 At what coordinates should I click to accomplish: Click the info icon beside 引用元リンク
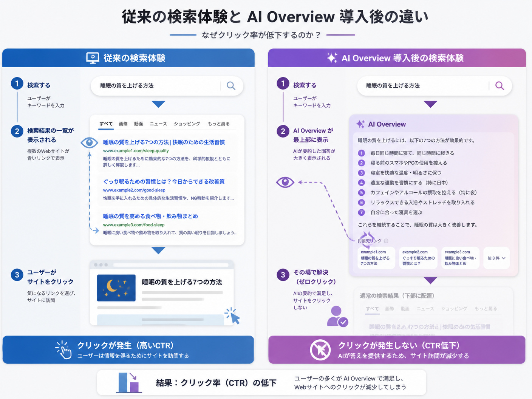click(386, 241)
